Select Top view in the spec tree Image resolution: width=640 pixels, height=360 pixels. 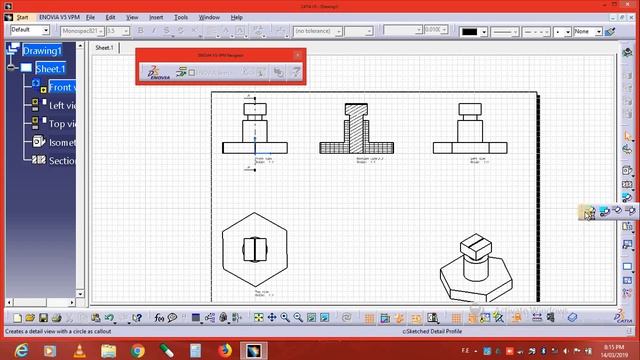62,124
